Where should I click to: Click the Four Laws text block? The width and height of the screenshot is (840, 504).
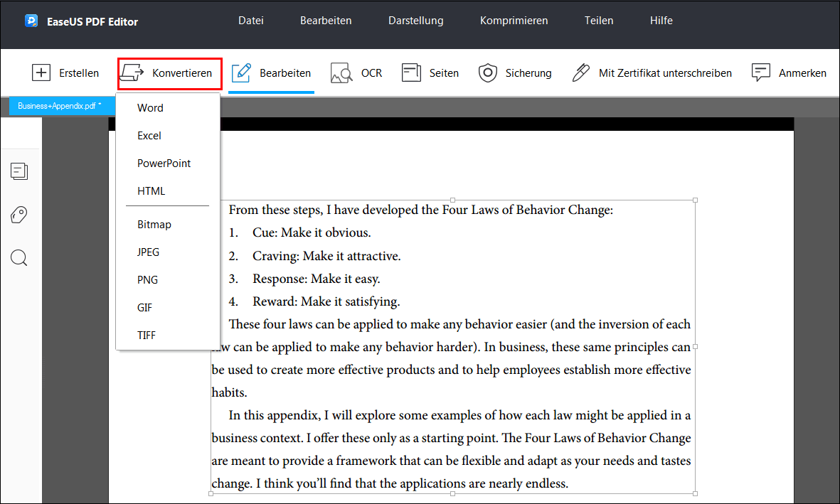coord(453,346)
